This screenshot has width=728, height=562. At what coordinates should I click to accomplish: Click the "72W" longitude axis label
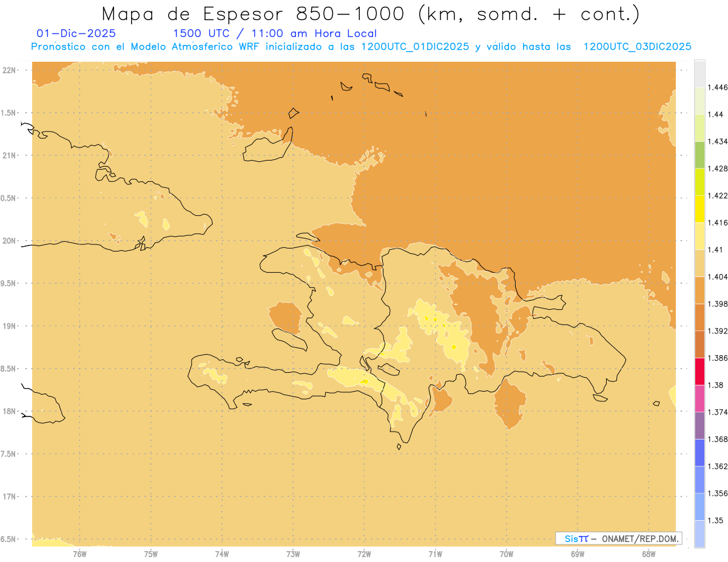coord(364,553)
